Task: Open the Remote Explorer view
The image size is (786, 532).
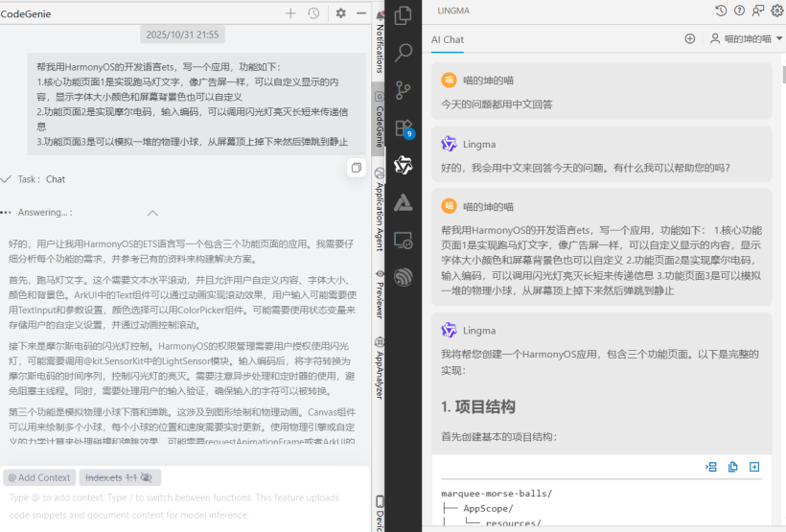Action: [x=404, y=241]
